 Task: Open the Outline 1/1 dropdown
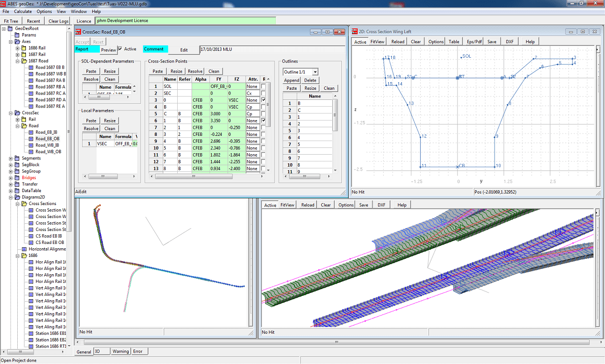tap(315, 72)
